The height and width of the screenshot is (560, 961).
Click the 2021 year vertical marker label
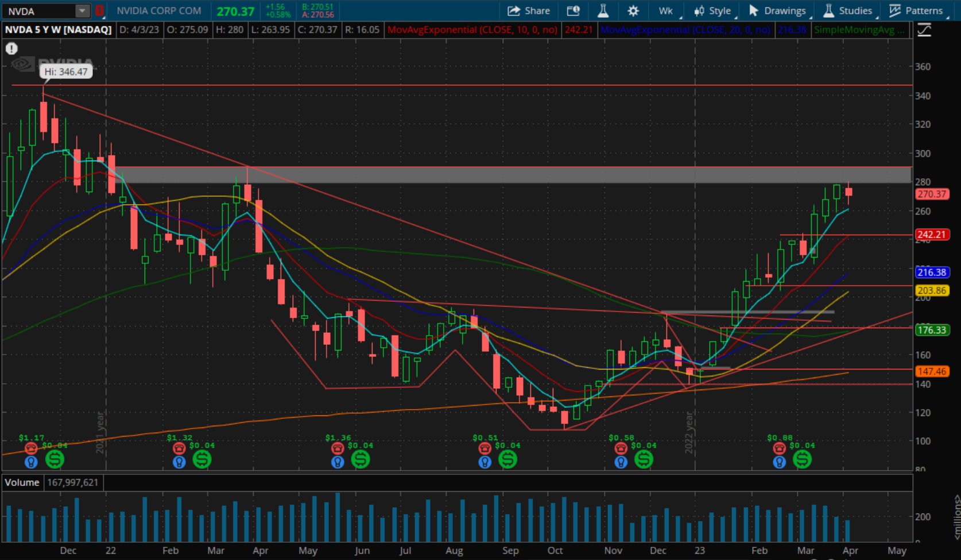click(x=100, y=433)
